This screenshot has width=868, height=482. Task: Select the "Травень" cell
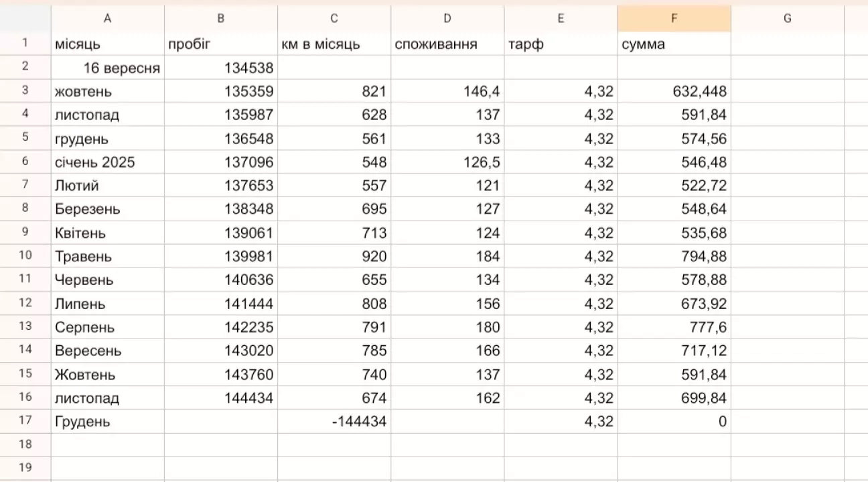coord(107,257)
